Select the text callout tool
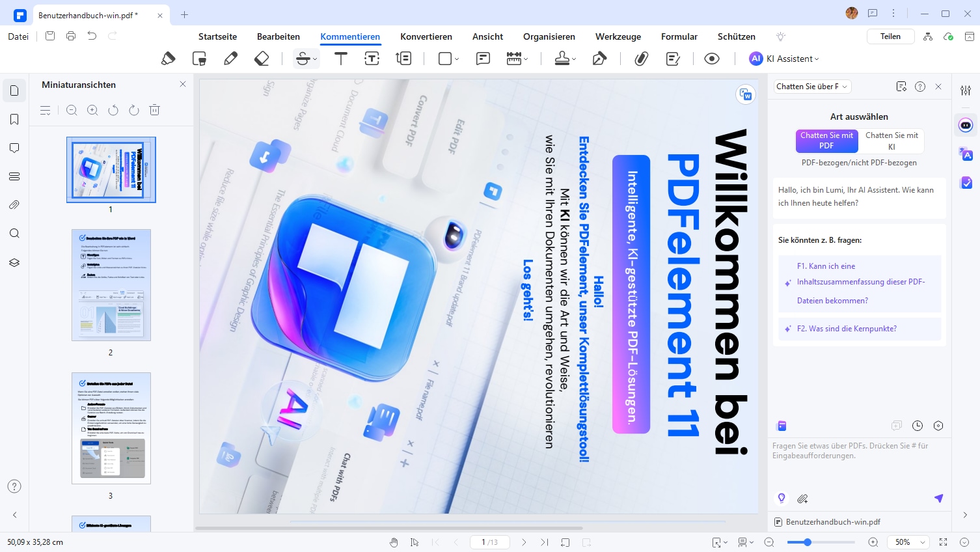The image size is (980, 552). click(403, 59)
